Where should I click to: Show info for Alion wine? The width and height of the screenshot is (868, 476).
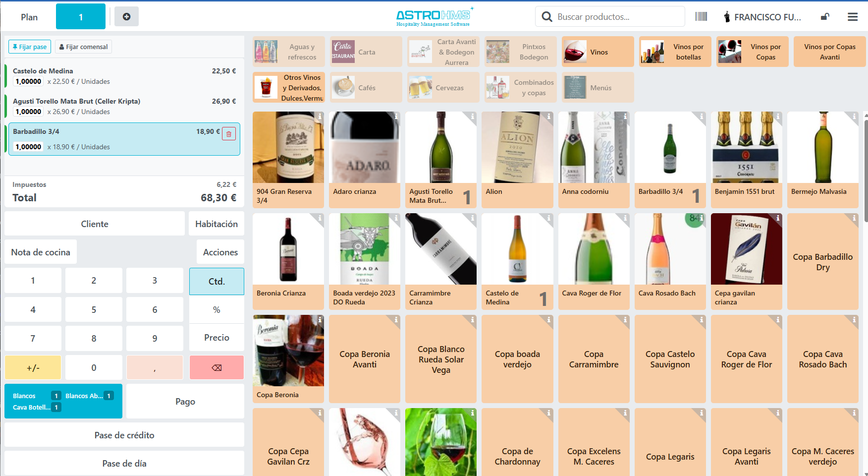(x=549, y=116)
